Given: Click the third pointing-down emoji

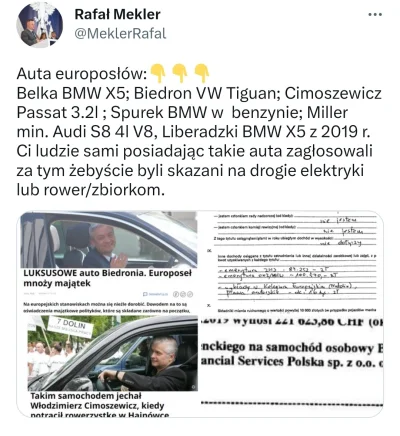Looking at the screenshot, I should [201, 74].
